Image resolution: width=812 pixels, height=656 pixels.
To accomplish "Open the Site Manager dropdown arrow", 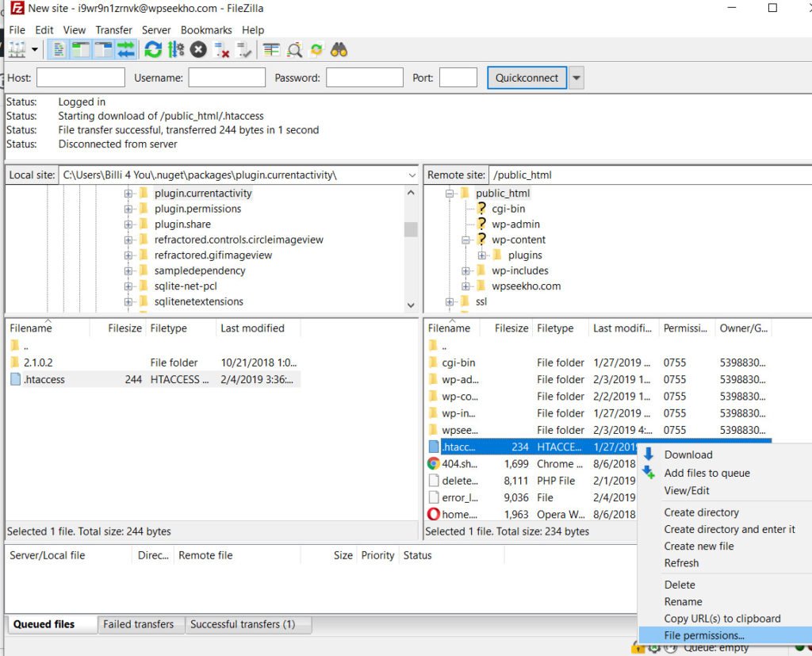I will tap(35, 50).
